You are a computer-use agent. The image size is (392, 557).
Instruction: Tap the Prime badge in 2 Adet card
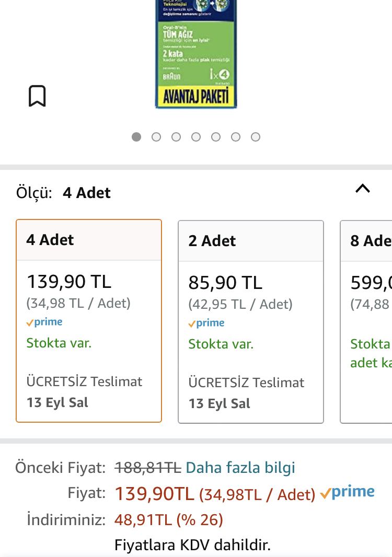[206, 323]
